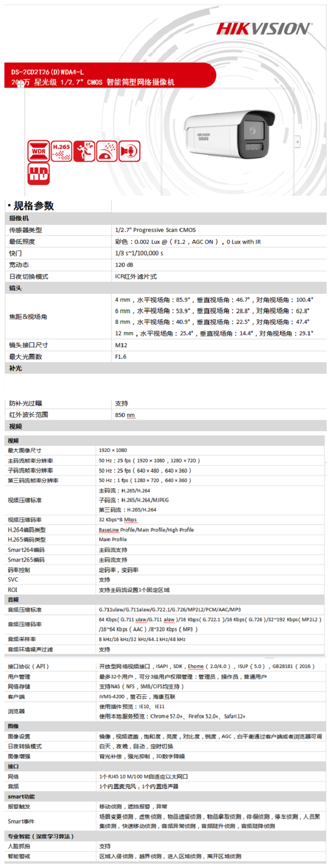Click 'ICR红外滤片式' value
Image resolution: width=331 pixels, height=868 pixels.
point(136,277)
